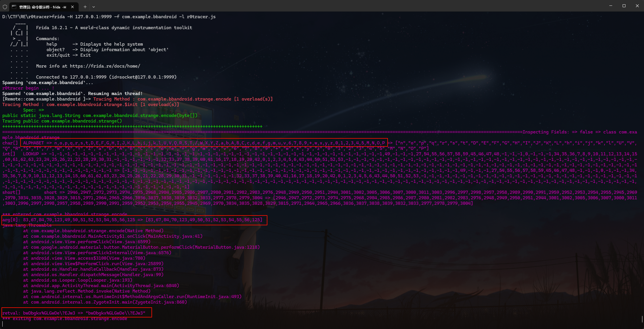The height and width of the screenshot is (329, 644).
Task: Open the frida.re docs home link
Action: (105, 66)
